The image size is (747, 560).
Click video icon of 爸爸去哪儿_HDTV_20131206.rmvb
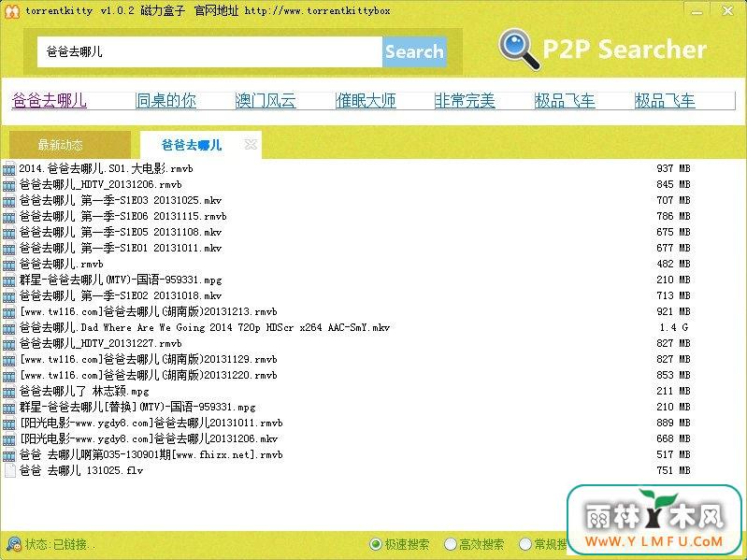[x=9, y=185]
